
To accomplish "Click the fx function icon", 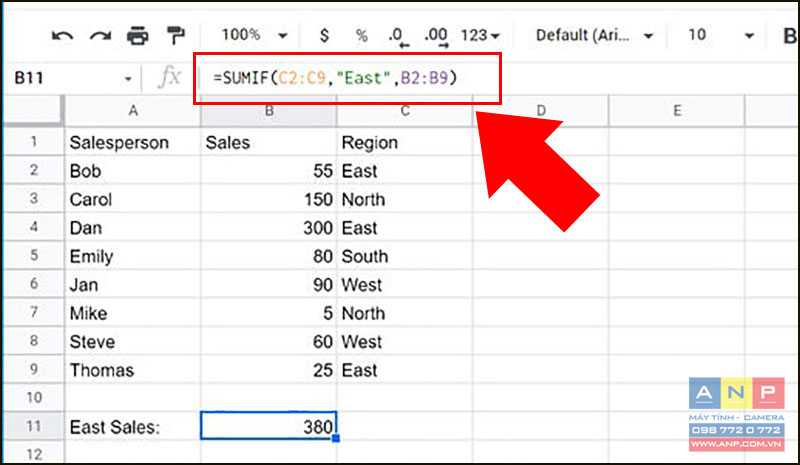I will click(x=169, y=78).
